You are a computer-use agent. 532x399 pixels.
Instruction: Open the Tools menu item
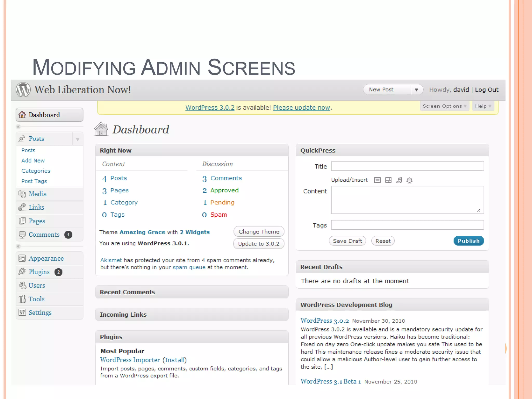click(49, 299)
